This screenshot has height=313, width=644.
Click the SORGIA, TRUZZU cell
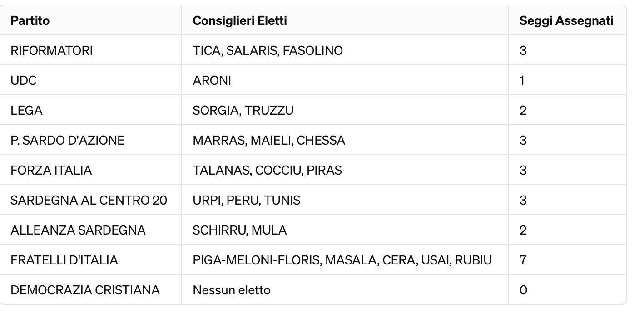coord(243,111)
